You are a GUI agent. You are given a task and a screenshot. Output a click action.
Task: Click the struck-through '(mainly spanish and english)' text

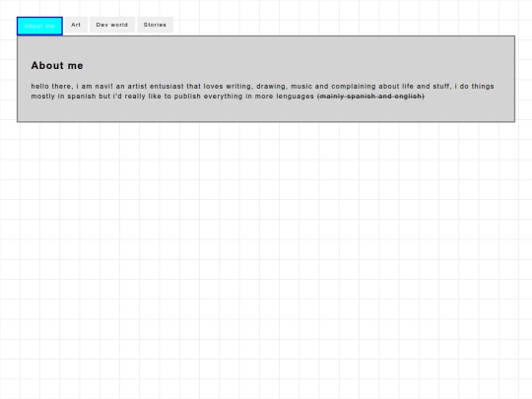point(370,97)
